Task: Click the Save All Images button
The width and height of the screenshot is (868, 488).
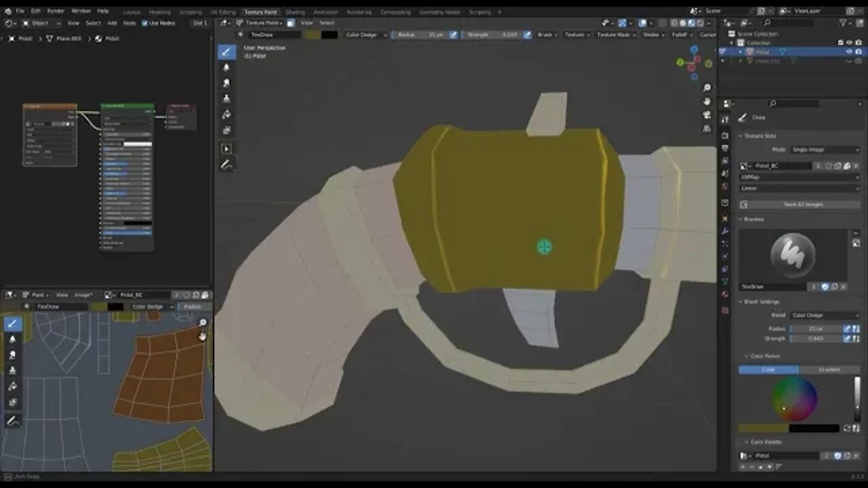Action: (x=800, y=204)
